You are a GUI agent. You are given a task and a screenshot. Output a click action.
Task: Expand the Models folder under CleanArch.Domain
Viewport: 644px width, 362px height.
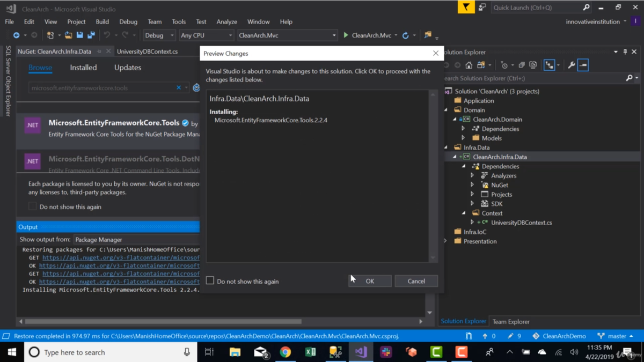pyautogui.click(x=463, y=138)
